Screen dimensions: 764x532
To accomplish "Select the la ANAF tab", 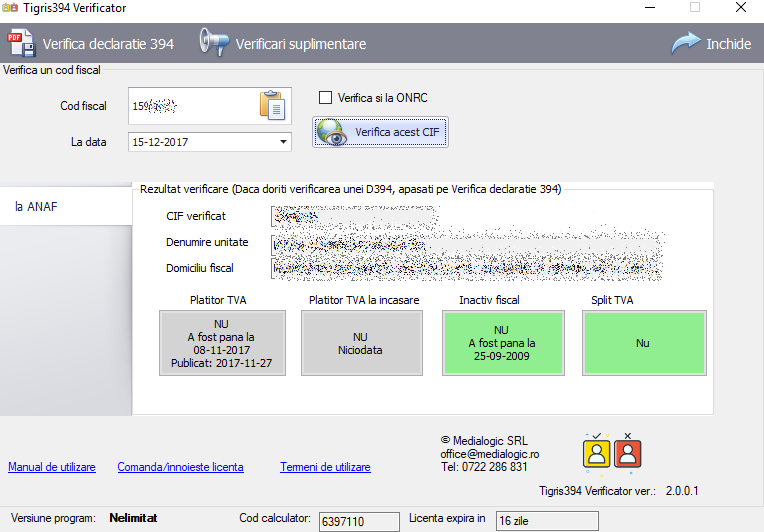I will (x=66, y=206).
